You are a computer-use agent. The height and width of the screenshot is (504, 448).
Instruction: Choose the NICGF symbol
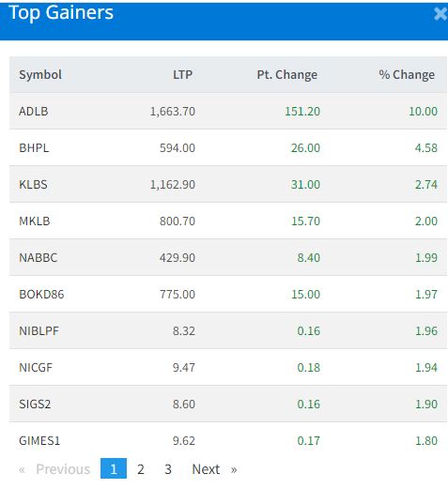pyautogui.click(x=36, y=367)
